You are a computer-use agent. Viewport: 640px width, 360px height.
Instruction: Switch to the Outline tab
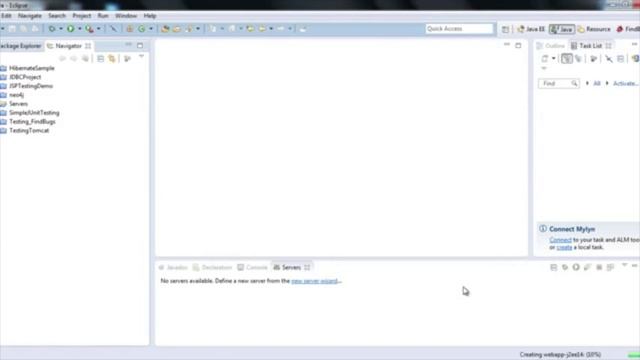click(551, 46)
